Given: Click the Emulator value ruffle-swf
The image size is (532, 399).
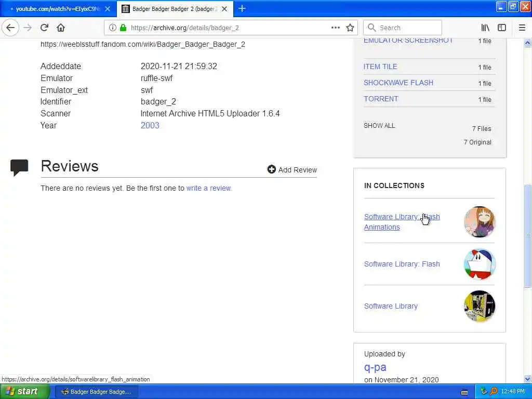Looking at the screenshot, I should 156,78.
